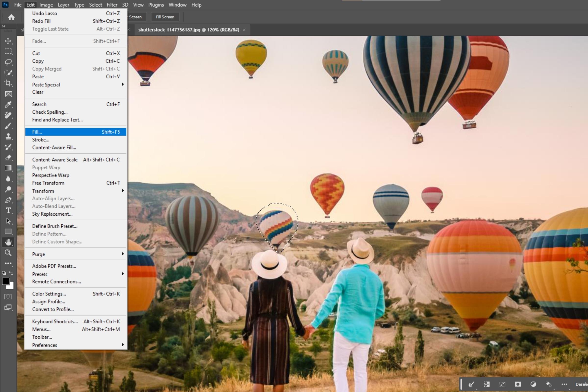Select the Eraser tool
Image resolution: width=588 pixels, height=392 pixels.
point(8,158)
